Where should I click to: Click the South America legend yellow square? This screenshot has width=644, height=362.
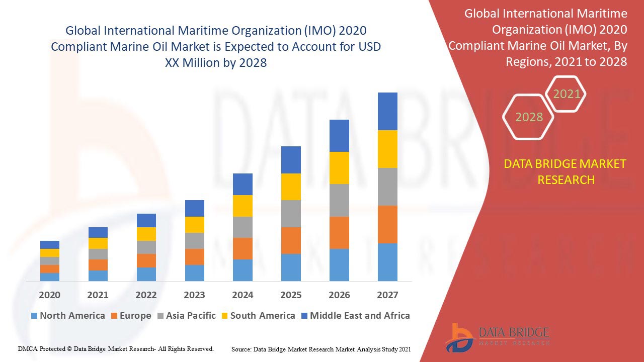224,316
